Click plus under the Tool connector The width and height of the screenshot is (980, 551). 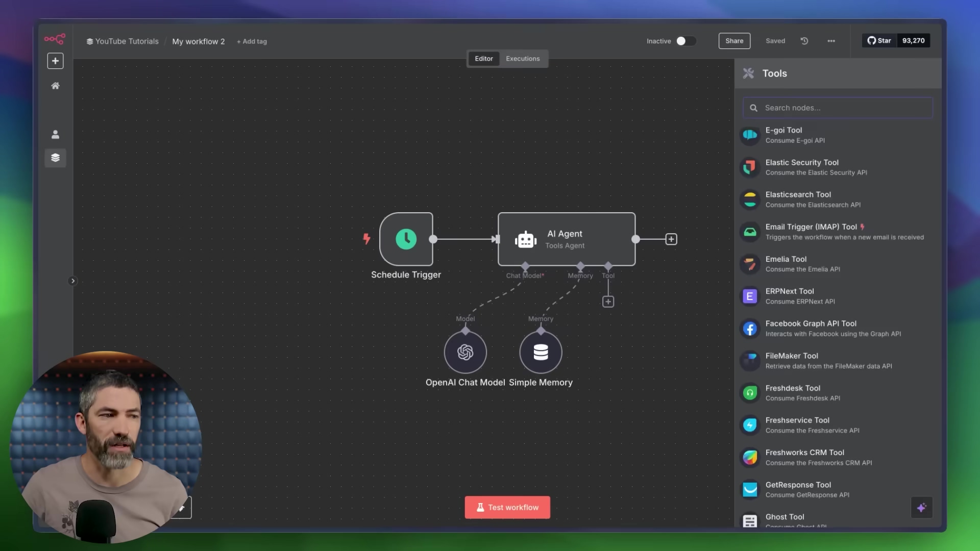[x=608, y=302]
